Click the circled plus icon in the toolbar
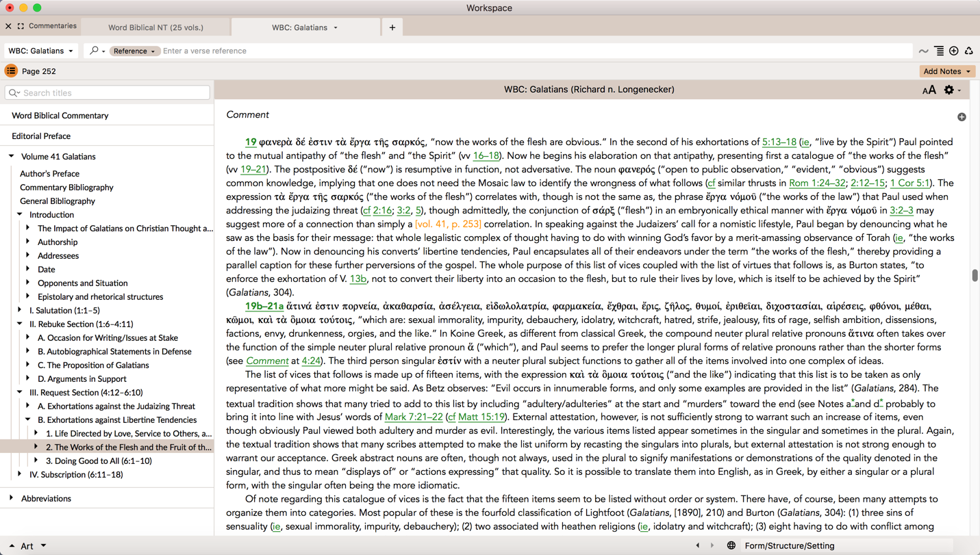Screen dimensions: 980x555 (x=953, y=51)
